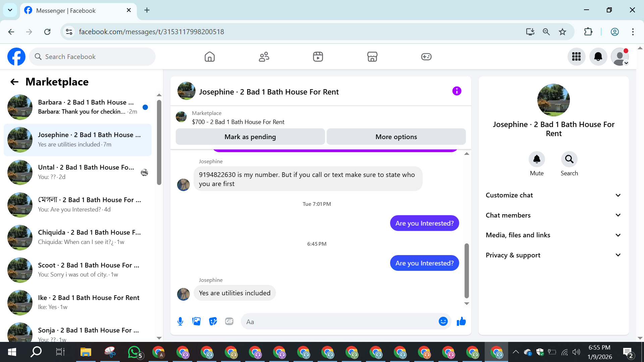Click the Aa message input field

339,322
